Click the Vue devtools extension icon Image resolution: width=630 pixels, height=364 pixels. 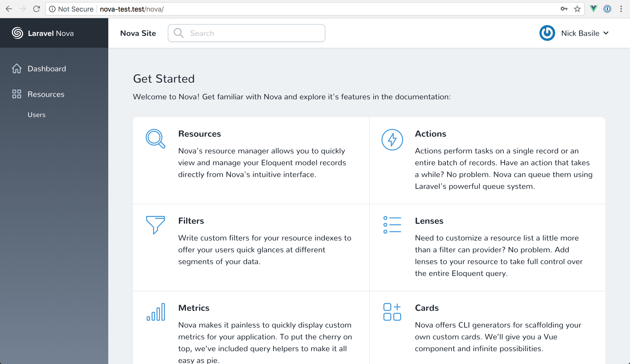pyautogui.click(x=593, y=9)
